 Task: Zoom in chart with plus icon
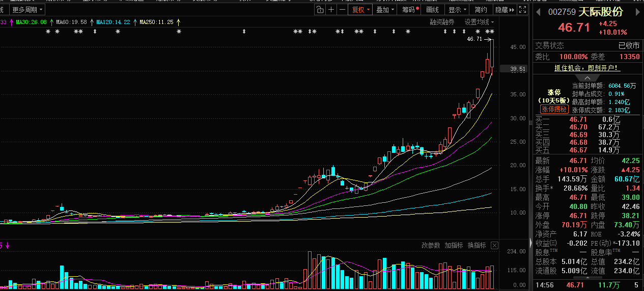pyautogui.click(x=331, y=10)
